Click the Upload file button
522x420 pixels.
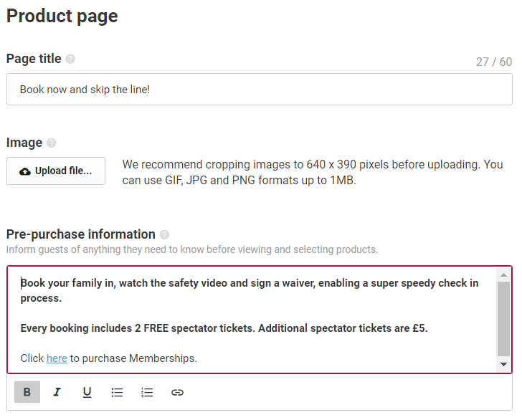click(56, 171)
